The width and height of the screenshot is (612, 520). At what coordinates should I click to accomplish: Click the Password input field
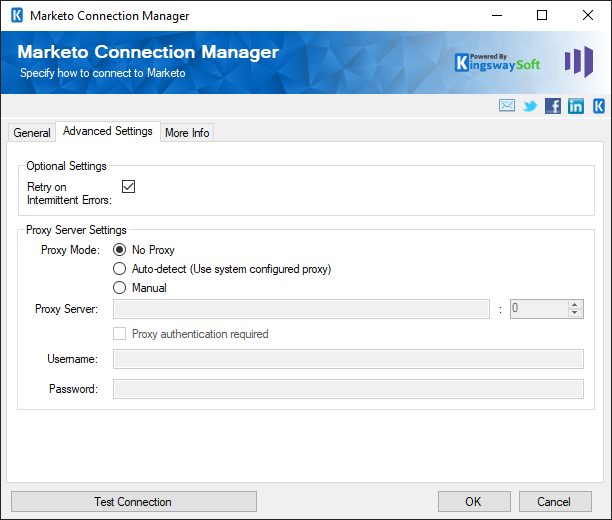tap(348, 389)
